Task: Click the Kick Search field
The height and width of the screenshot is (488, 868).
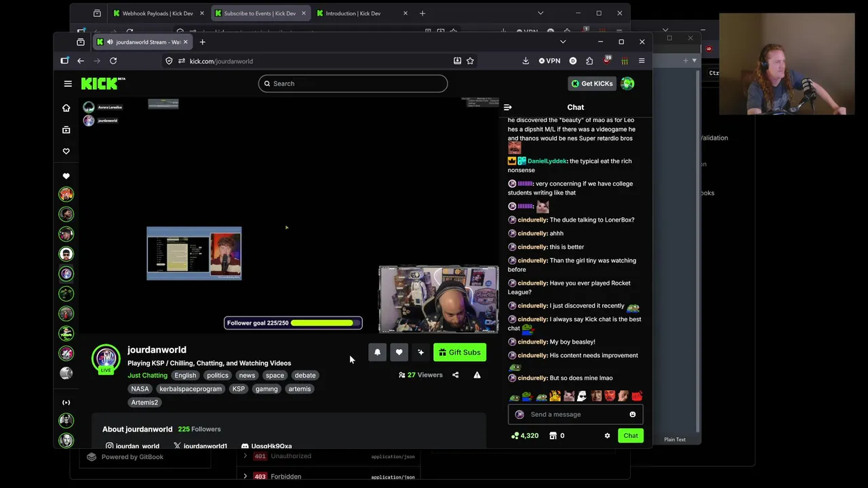Action: tap(353, 83)
